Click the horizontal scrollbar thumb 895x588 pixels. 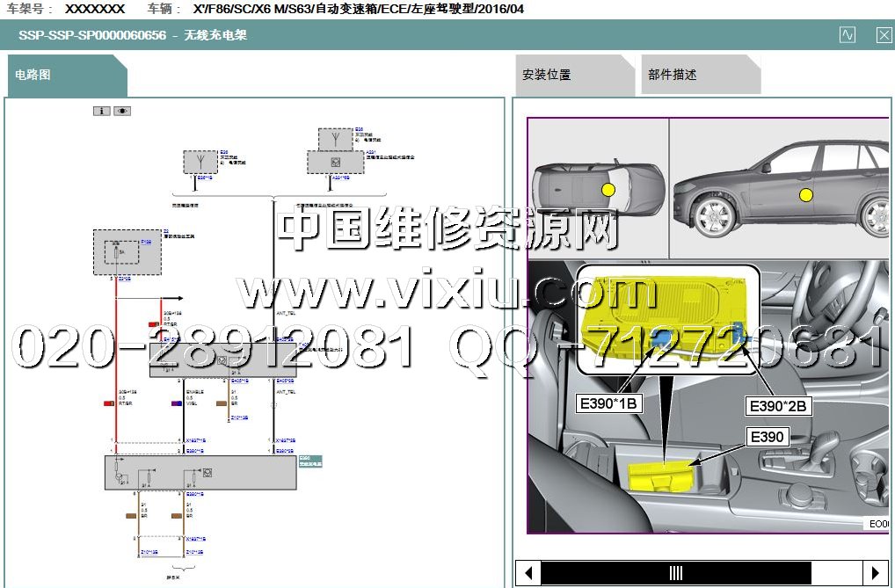click(x=675, y=573)
